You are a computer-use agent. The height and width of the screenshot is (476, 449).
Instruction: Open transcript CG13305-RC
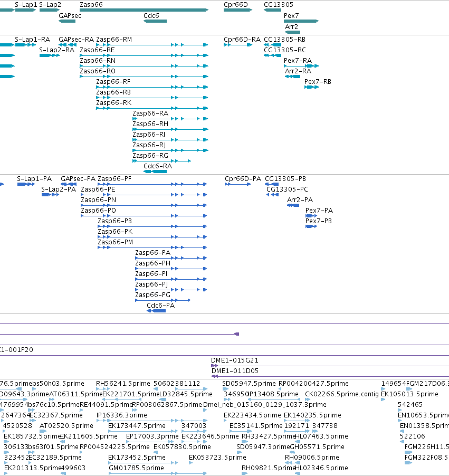[x=285, y=50]
